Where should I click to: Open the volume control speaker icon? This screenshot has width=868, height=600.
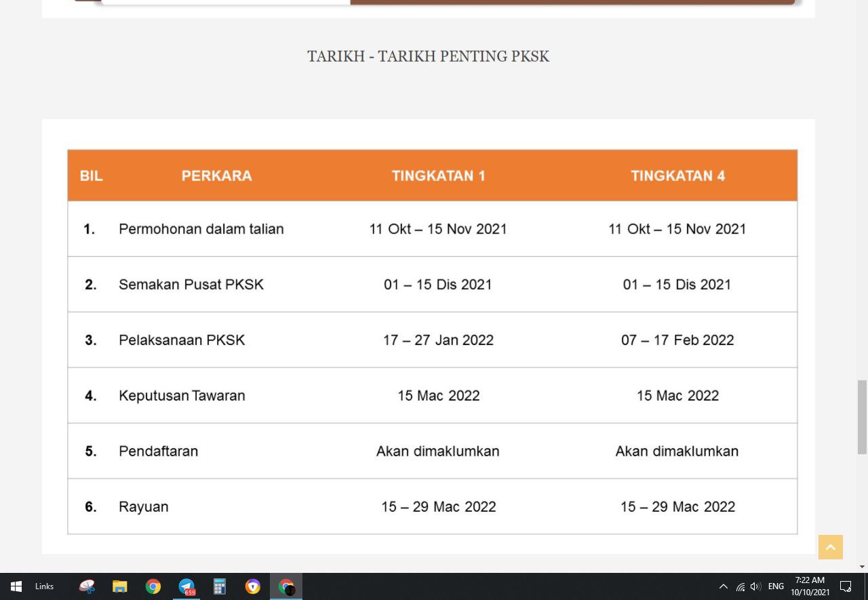[755, 586]
